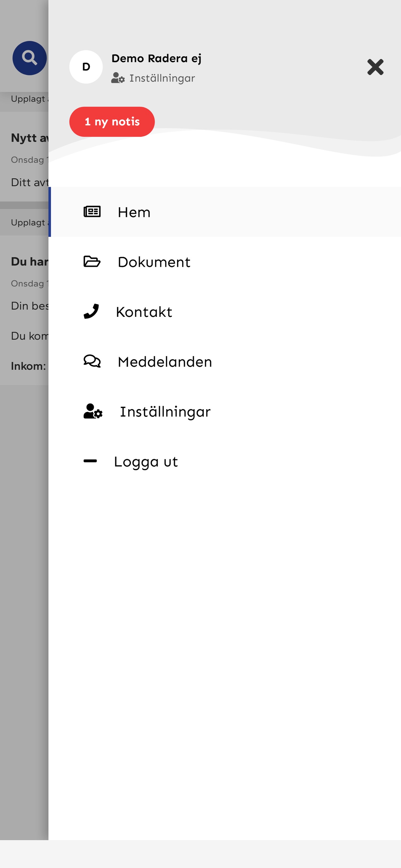
Task: Click the dash icon beside Logga ut
Action: pyautogui.click(x=90, y=461)
